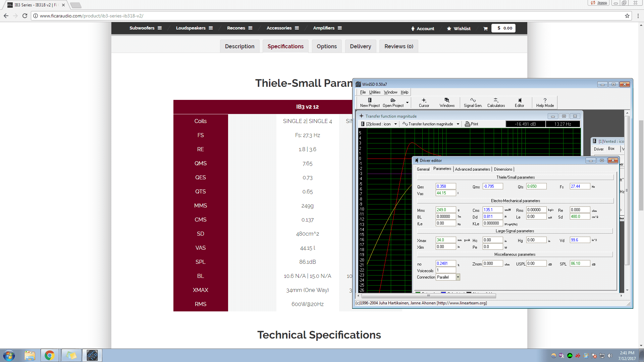Open the Chrome menu (three dots)
The height and width of the screenshot is (362, 644).
pos(638,16)
